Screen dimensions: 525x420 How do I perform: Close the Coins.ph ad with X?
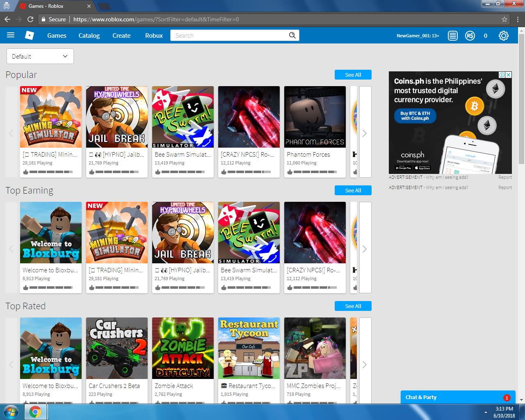pyautogui.click(x=509, y=75)
